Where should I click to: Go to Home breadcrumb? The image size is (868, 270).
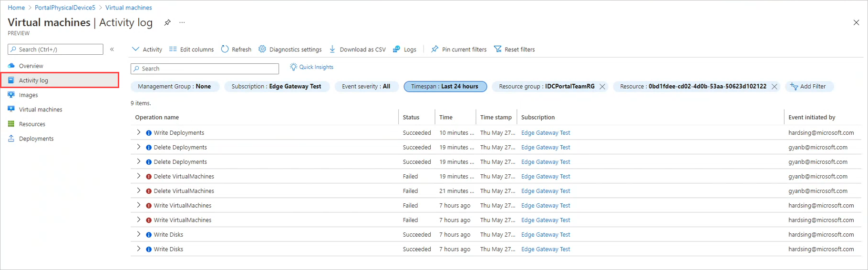pyautogui.click(x=16, y=8)
